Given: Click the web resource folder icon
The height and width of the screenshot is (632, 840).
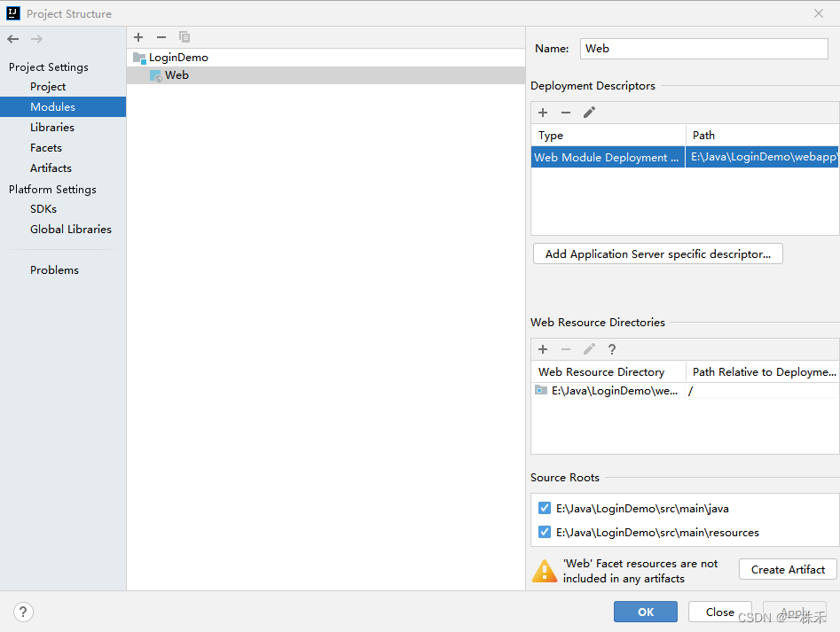Looking at the screenshot, I should 541,390.
